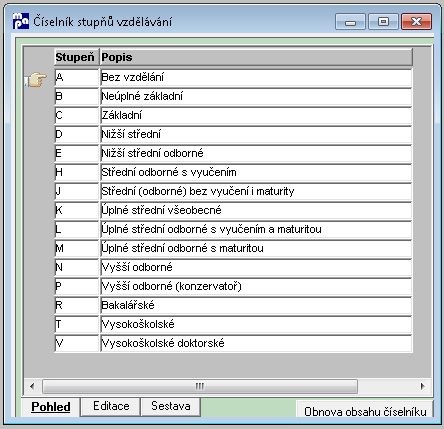Image resolution: width=444 pixels, height=429 pixels.
Task: Click the horizontal scrollbar left arrow
Action: 32,386
